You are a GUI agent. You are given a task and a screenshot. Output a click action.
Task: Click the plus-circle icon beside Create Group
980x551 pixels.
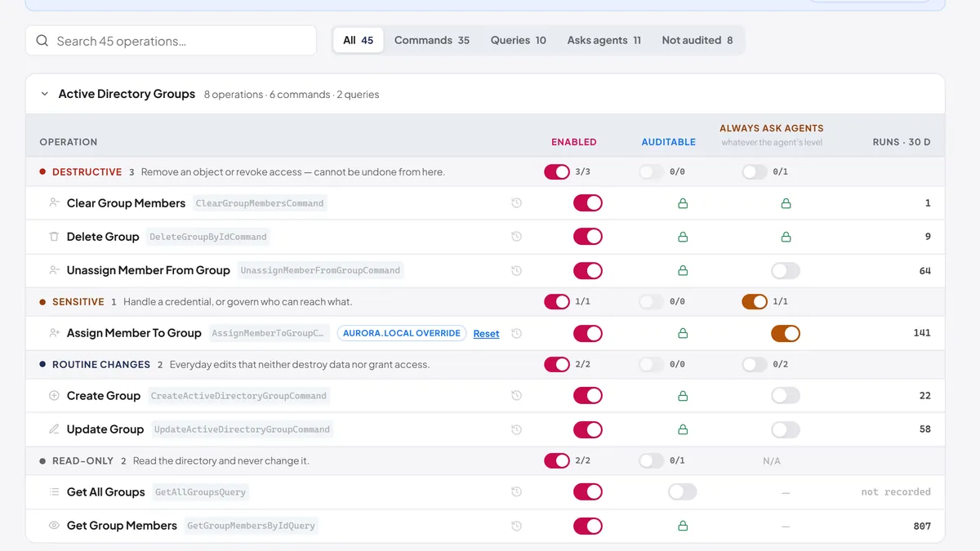click(x=54, y=396)
